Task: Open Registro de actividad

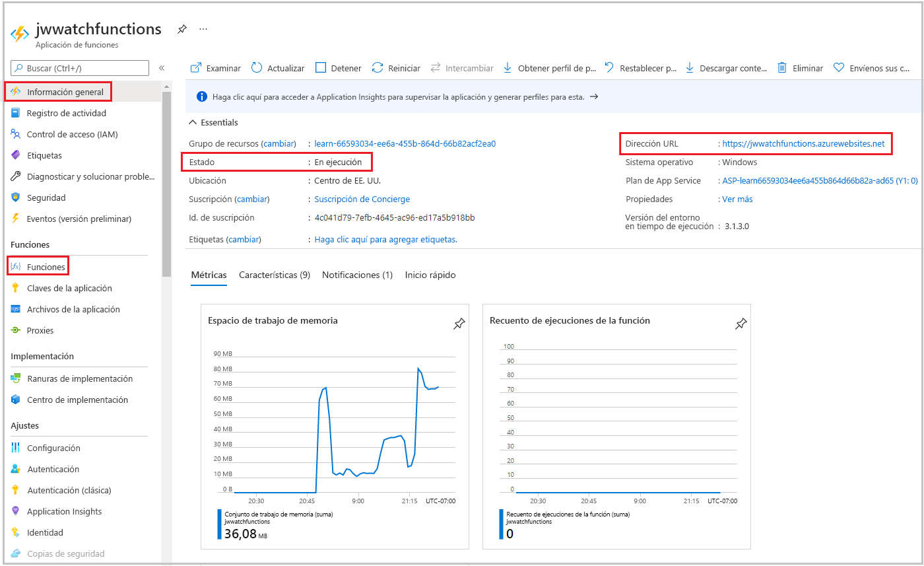Action: pyautogui.click(x=66, y=113)
